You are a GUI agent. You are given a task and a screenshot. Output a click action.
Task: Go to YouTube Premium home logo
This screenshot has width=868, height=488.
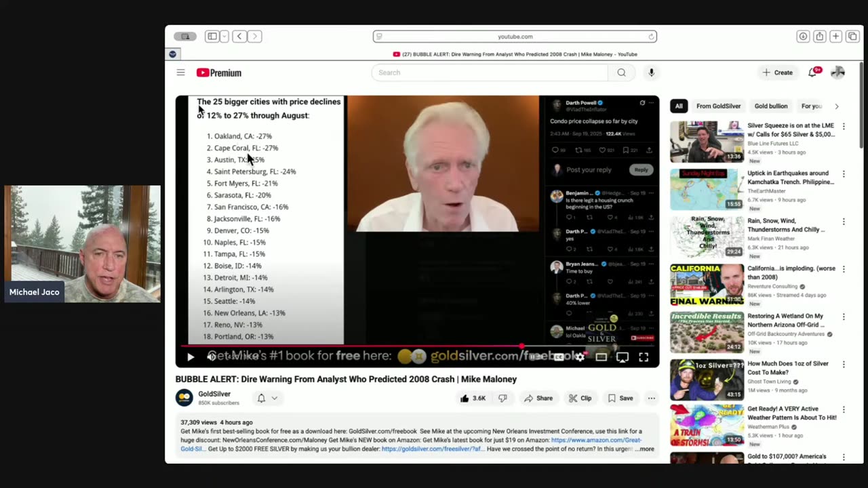218,73
